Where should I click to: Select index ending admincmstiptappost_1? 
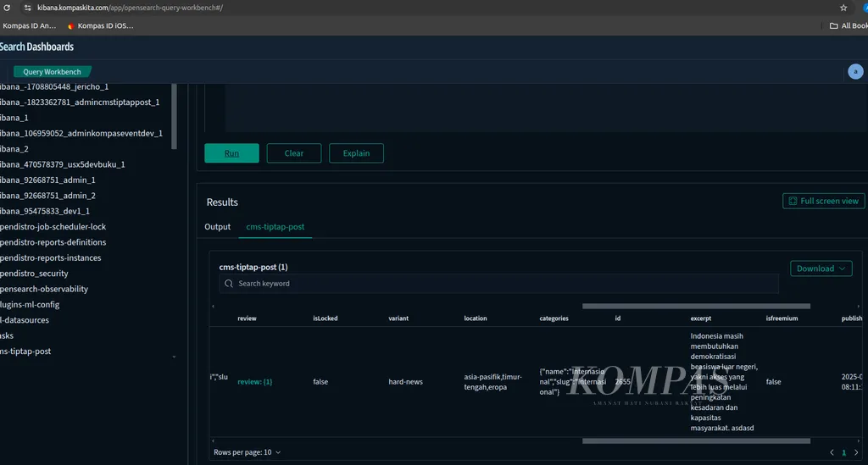pyautogui.click(x=80, y=102)
